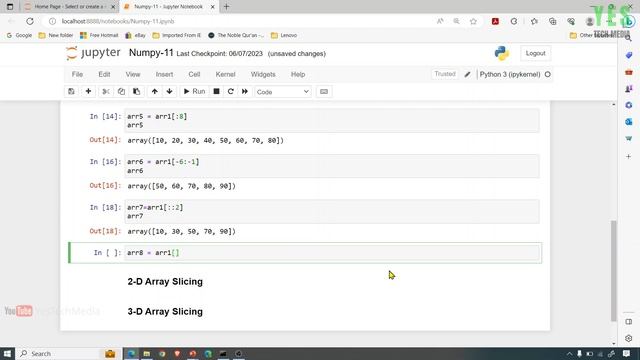Image resolution: width=640 pixels, height=360 pixels.
Task: Save notebook with the floppy disk icon
Action: [71, 91]
